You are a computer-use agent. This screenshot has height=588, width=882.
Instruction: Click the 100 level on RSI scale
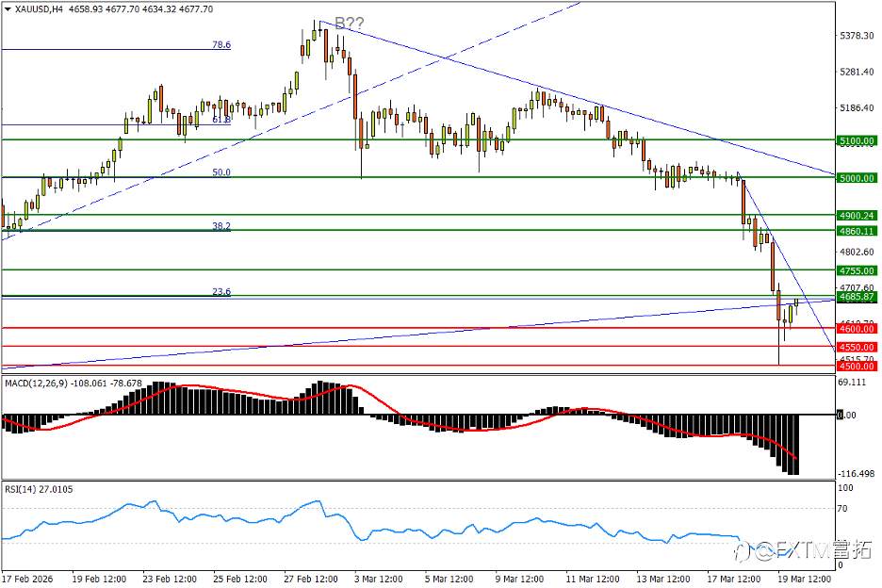pos(845,488)
